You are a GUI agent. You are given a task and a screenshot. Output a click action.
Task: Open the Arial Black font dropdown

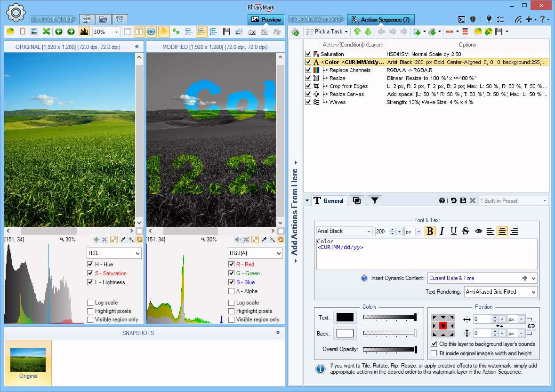(344, 231)
